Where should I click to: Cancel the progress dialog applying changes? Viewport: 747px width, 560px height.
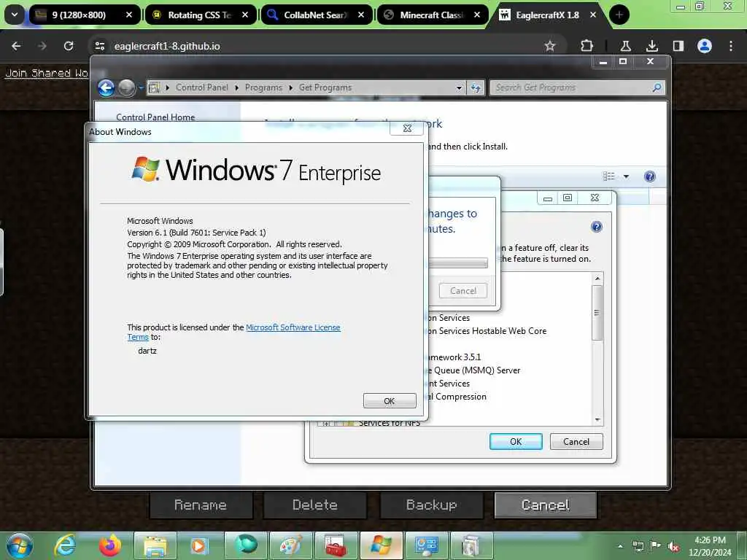[462, 290]
